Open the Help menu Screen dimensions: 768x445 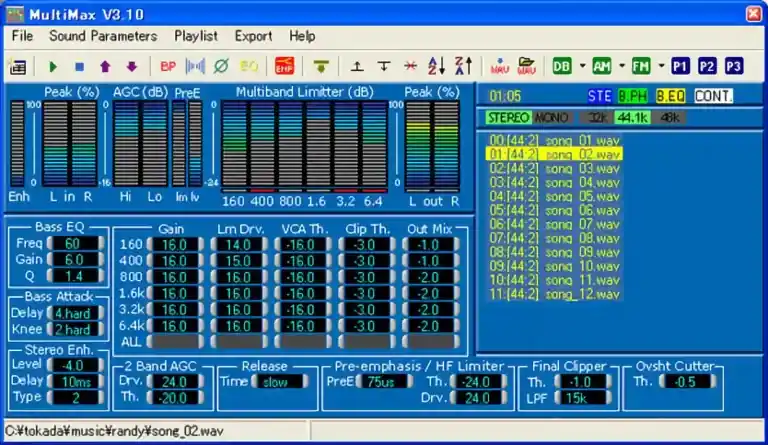tap(302, 36)
